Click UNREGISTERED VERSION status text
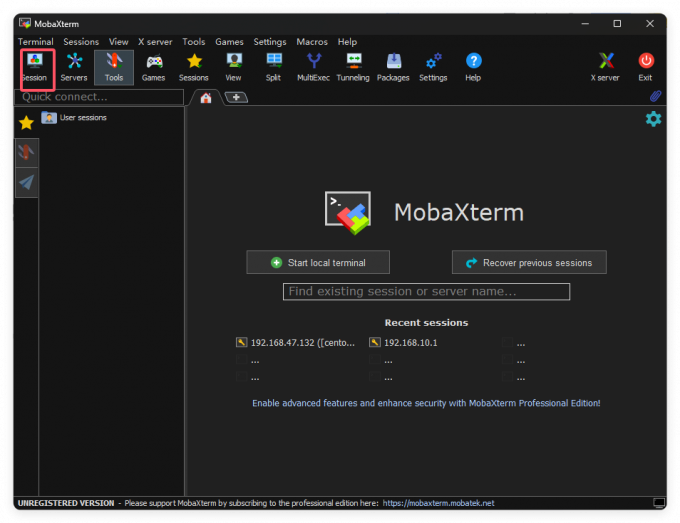The height and width of the screenshot is (523, 680). pos(66,503)
